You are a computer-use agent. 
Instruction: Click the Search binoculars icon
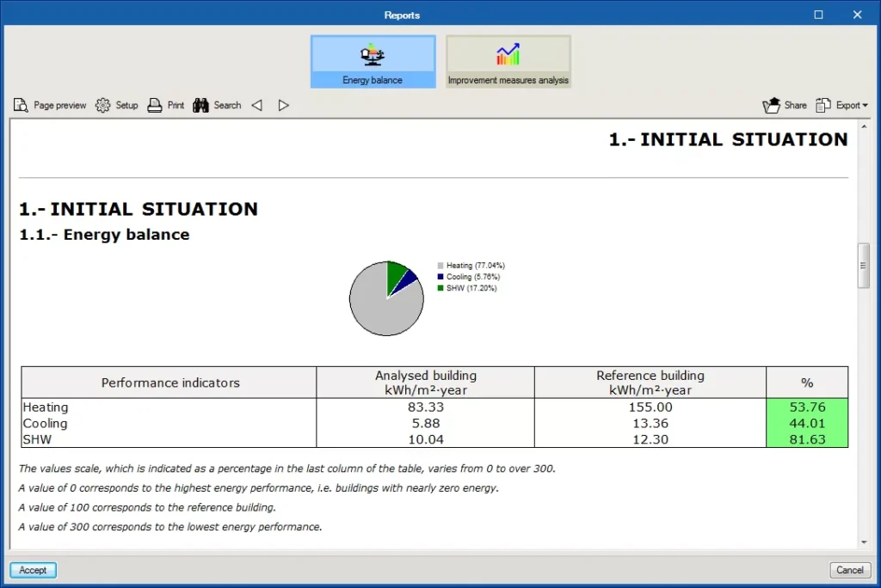coord(201,105)
